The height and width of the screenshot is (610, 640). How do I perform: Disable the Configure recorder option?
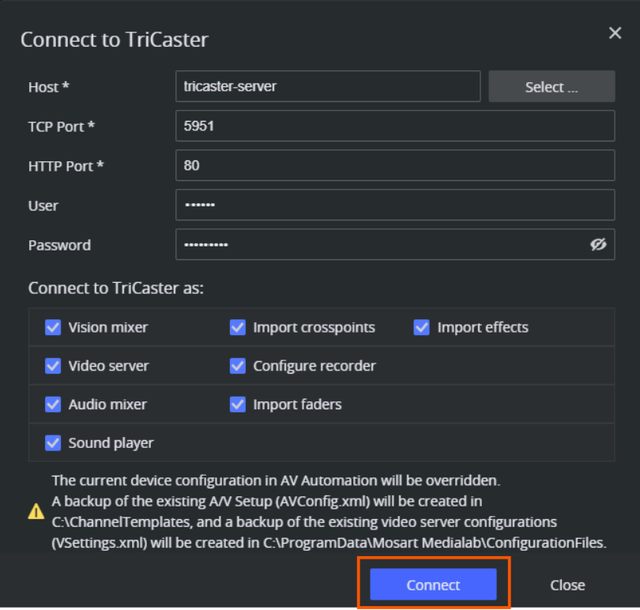238,366
